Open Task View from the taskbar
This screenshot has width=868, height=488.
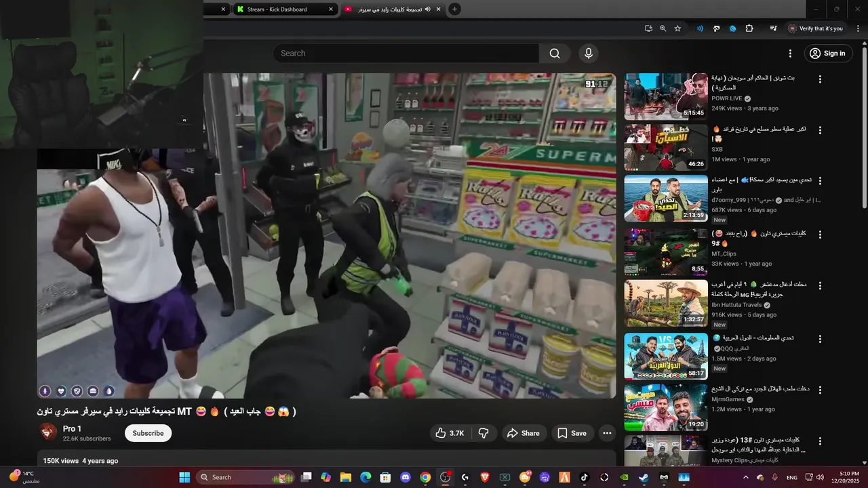pyautogui.click(x=306, y=477)
